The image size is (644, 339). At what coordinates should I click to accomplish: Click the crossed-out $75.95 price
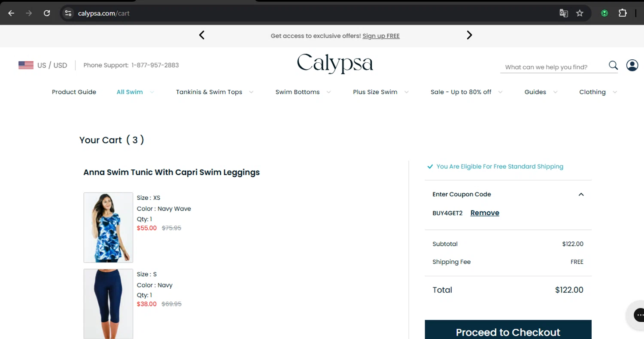click(x=171, y=228)
